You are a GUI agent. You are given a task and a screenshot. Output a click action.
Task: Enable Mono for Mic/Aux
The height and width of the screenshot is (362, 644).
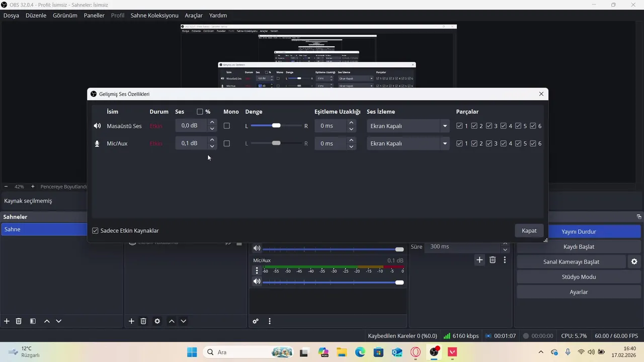tap(226, 143)
